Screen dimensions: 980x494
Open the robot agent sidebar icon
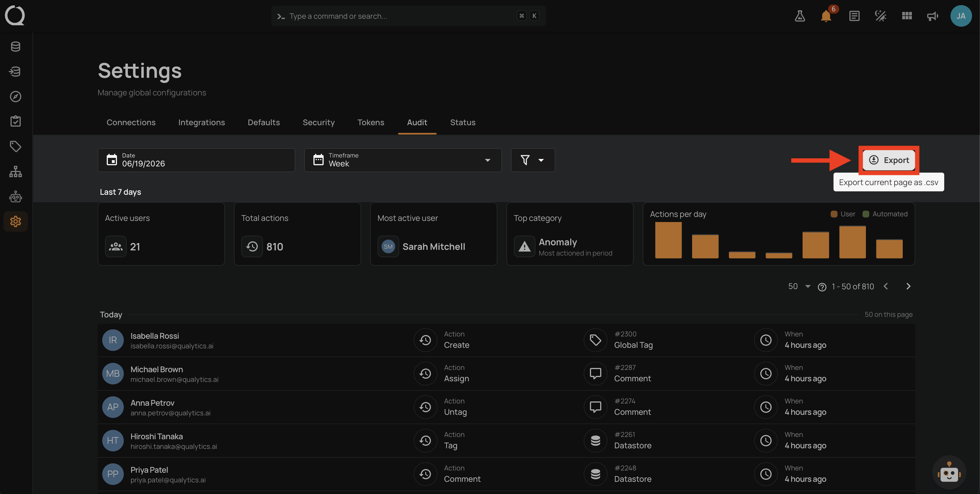[x=16, y=197]
